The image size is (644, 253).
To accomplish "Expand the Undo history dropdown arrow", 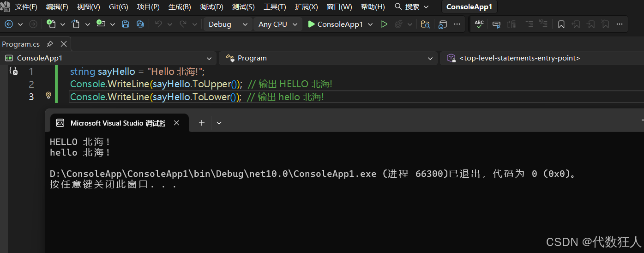I will [170, 24].
